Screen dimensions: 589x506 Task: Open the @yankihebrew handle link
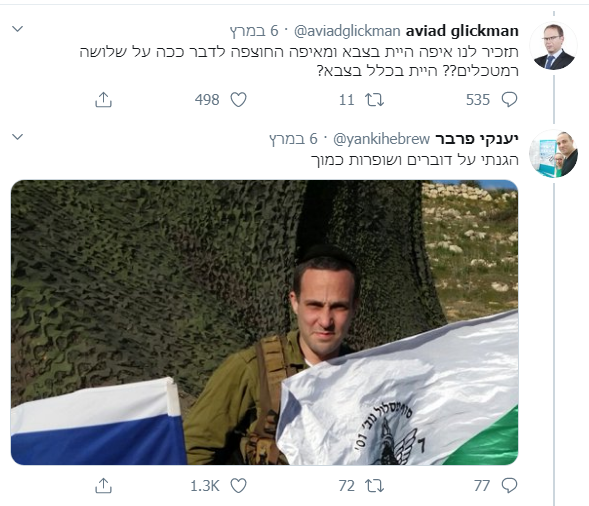(x=381, y=139)
